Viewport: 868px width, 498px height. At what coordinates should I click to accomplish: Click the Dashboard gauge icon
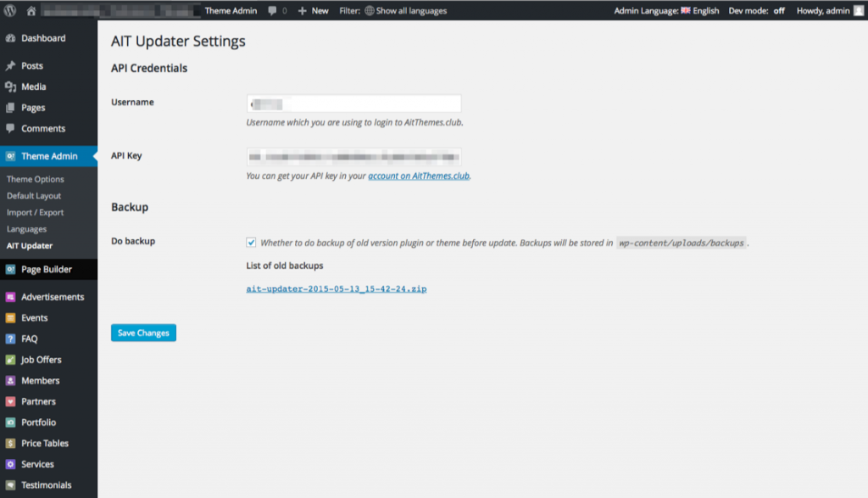[10, 38]
